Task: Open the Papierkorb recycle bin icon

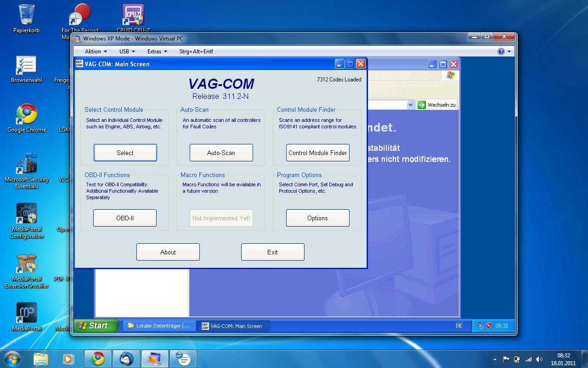Action: 27,18
